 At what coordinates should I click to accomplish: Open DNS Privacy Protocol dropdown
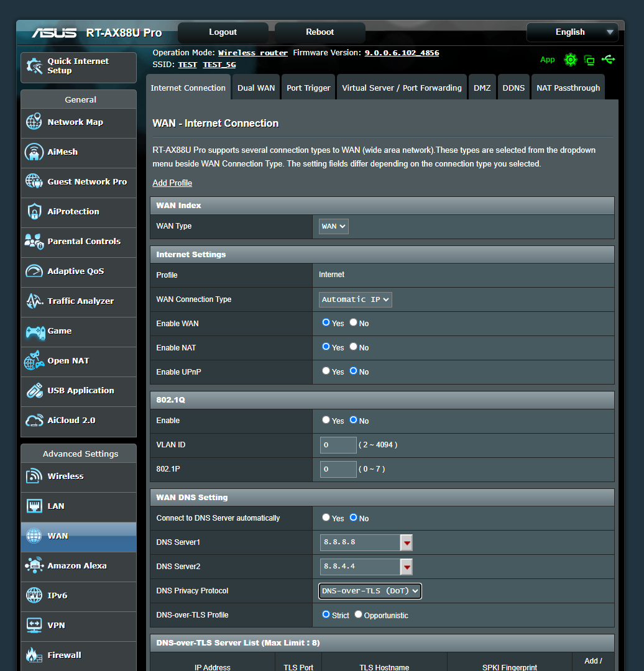click(x=370, y=591)
